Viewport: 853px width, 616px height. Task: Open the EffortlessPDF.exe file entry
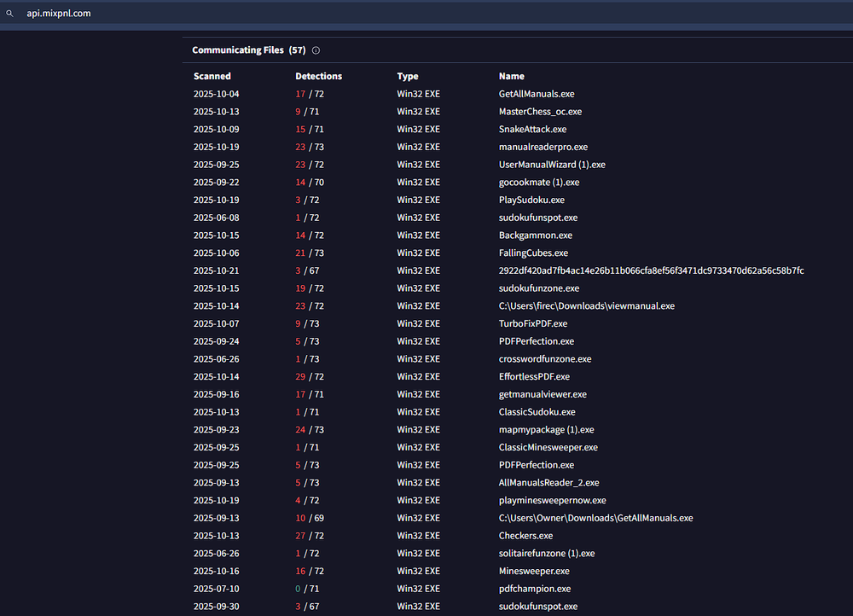tap(534, 376)
